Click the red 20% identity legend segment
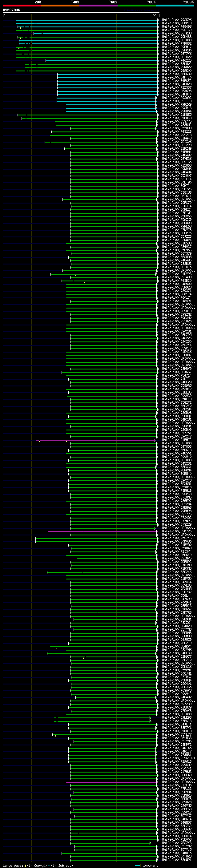 tap(22, 6)
